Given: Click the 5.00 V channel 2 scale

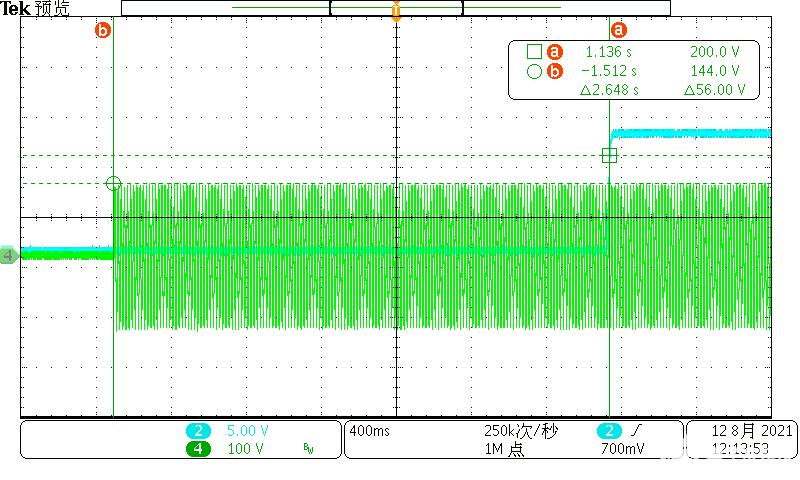Looking at the screenshot, I should [247, 431].
